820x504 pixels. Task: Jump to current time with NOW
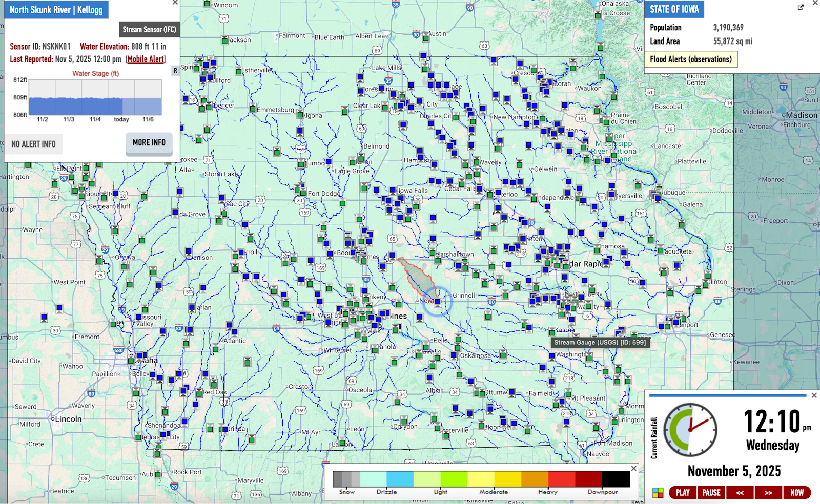(x=797, y=493)
